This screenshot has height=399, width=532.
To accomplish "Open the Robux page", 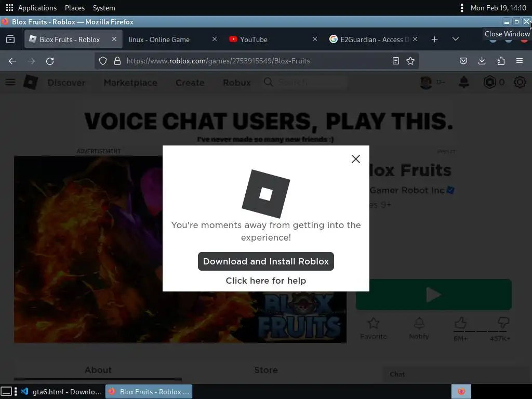I will click(237, 83).
